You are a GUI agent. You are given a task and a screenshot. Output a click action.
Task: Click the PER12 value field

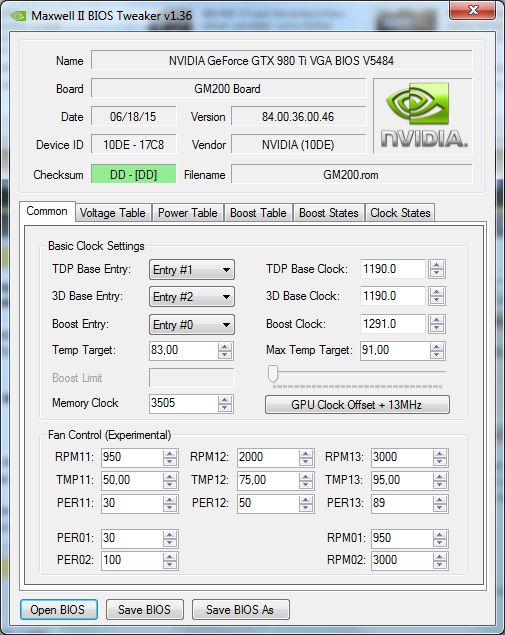268,503
